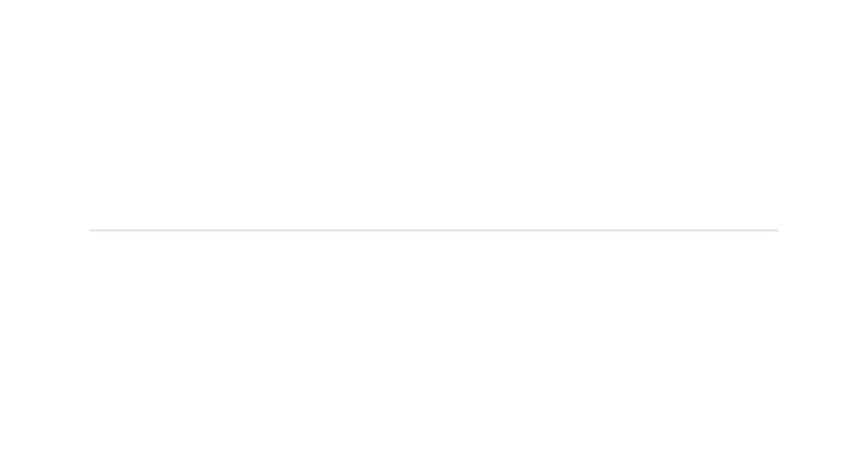Click the blank area below the divider's center
The width and height of the screenshot is (868, 459).
click(x=434, y=344)
